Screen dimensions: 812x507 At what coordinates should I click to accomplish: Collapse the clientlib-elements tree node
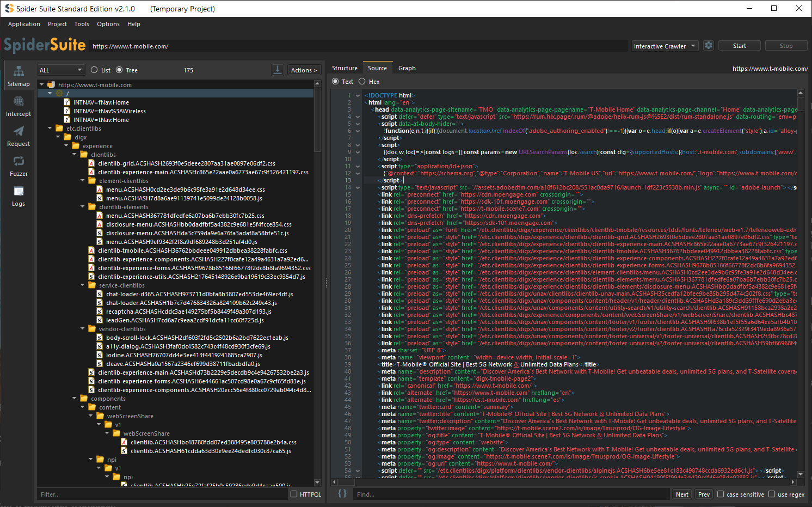pyautogui.click(x=82, y=207)
